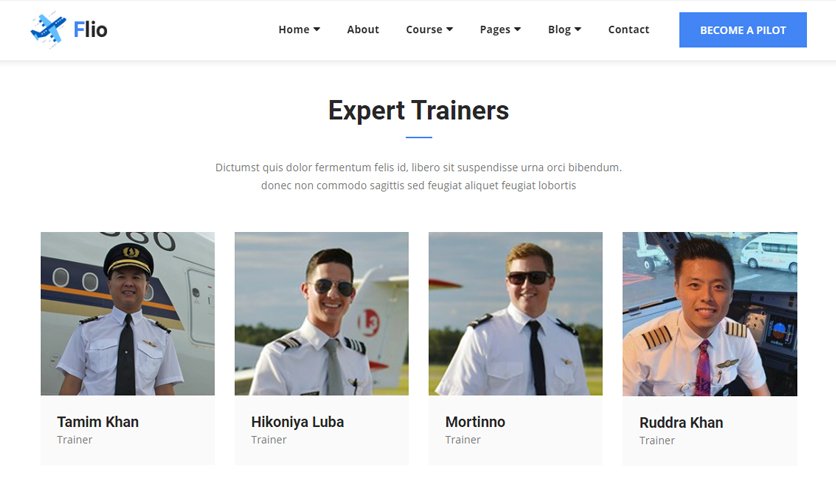Select the Tamim Khan name link
Viewport: 836px width, 484px height.
(98, 422)
